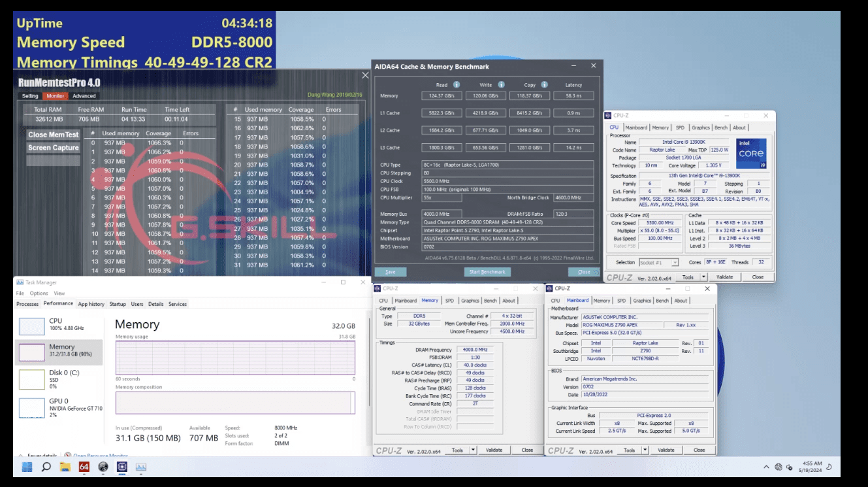Open the Options menu in Task Manager

click(39, 294)
